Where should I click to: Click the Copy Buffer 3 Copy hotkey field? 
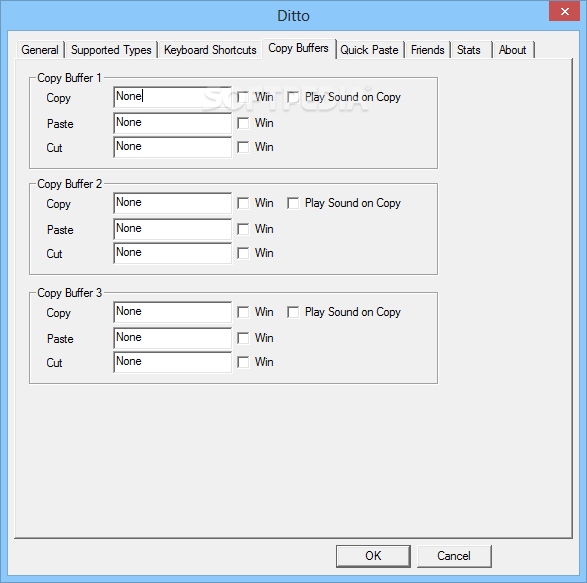tap(173, 312)
